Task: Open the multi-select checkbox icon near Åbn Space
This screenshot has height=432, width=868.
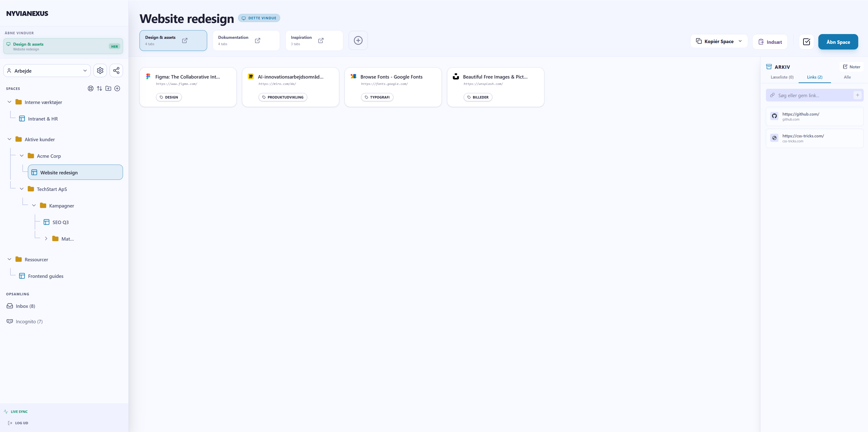Action: tap(807, 42)
